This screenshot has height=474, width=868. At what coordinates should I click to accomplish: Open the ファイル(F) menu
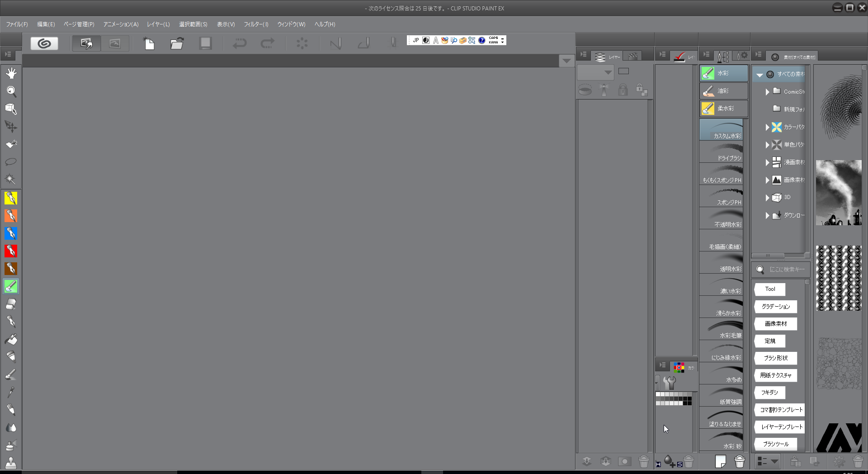pyautogui.click(x=17, y=24)
